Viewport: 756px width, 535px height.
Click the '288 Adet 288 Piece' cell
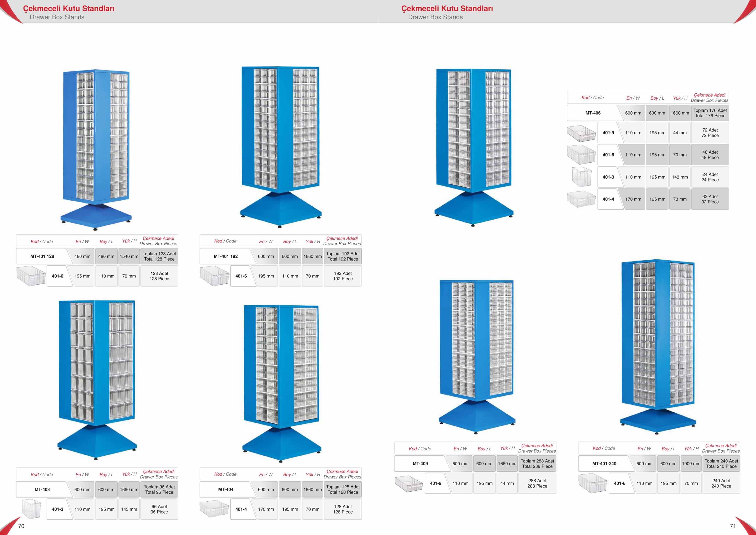coord(537,483)
